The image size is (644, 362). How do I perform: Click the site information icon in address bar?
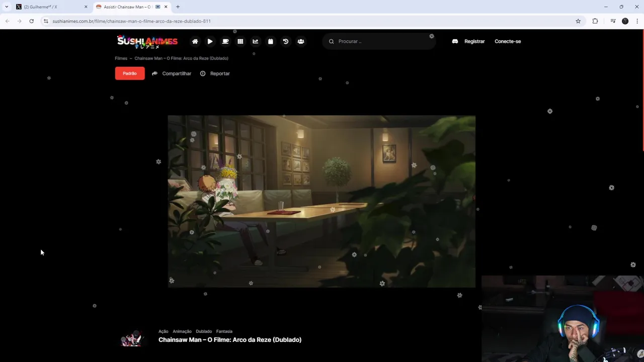tap(46, 21)
